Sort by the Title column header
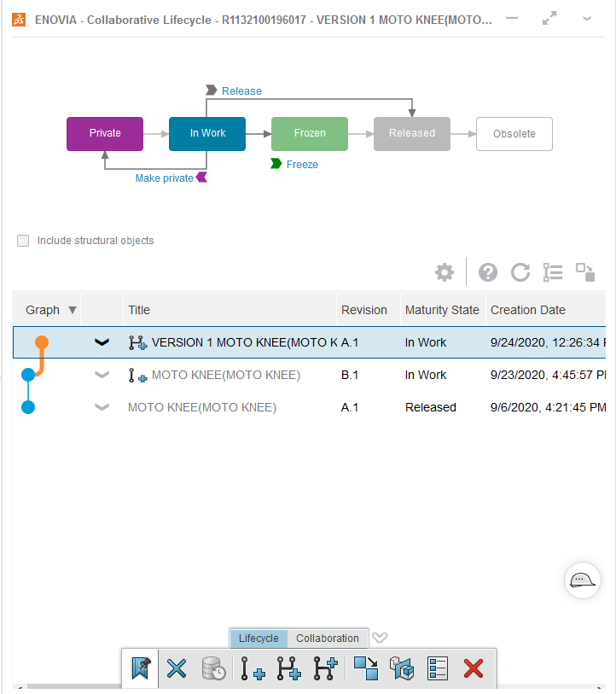The image size is (616, 694). [x=230, y=310]
